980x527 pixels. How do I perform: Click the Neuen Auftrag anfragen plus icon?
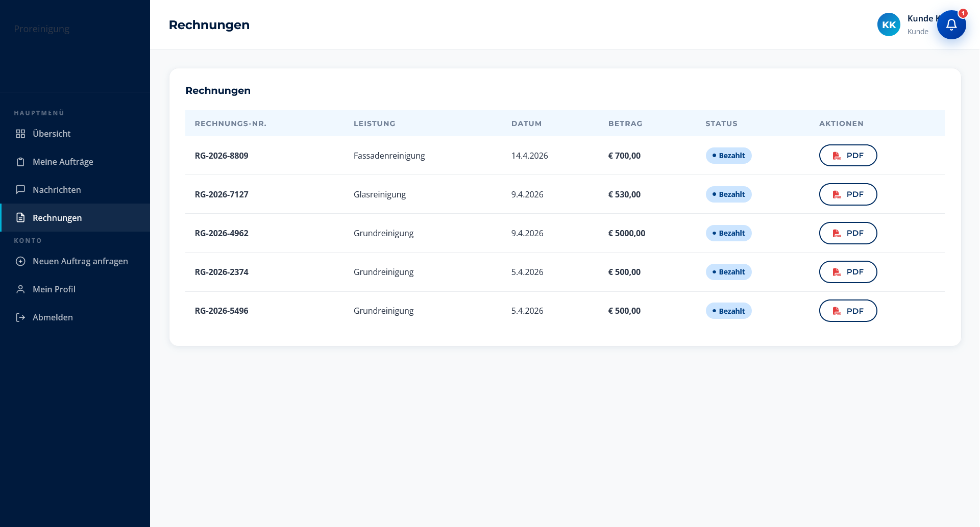point(20,261)
